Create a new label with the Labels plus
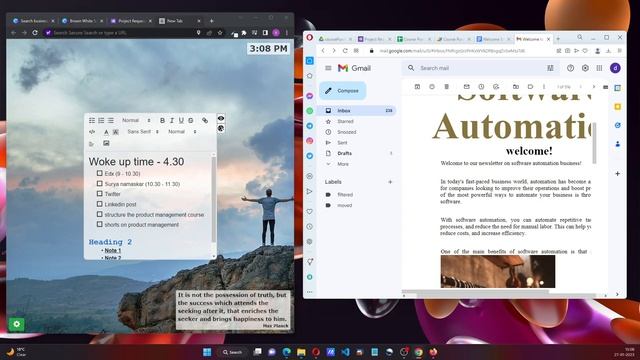The width and height of the screenshot is (640, 360). (390, 182)
